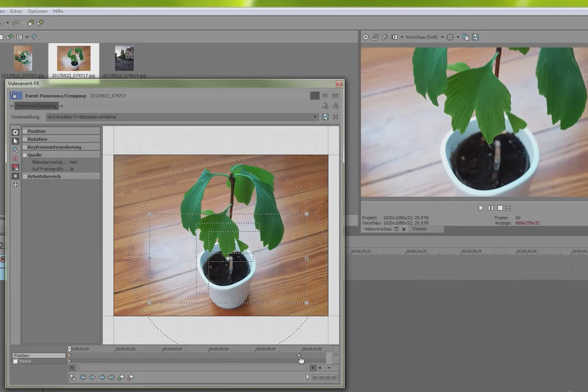This screenshot has height=392, width=588.
Task: Jump to last keyframe button
Action: coord(111,377)
